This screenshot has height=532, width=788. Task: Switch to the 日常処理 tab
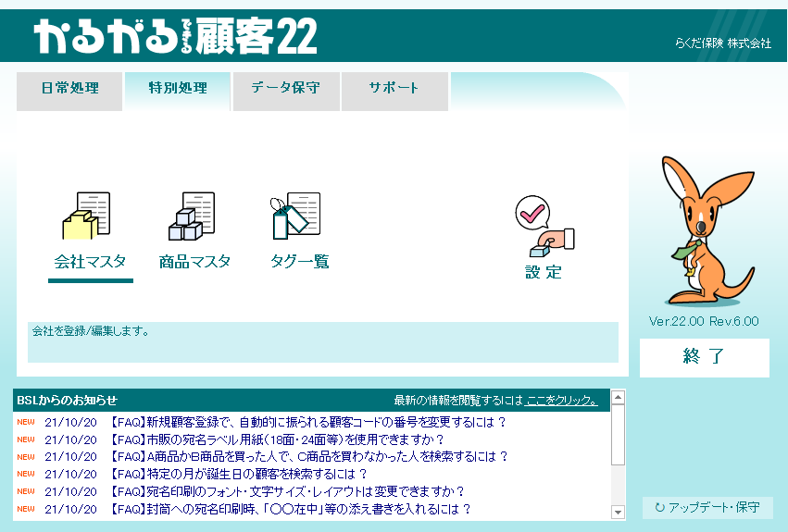[x=69, y=91]
